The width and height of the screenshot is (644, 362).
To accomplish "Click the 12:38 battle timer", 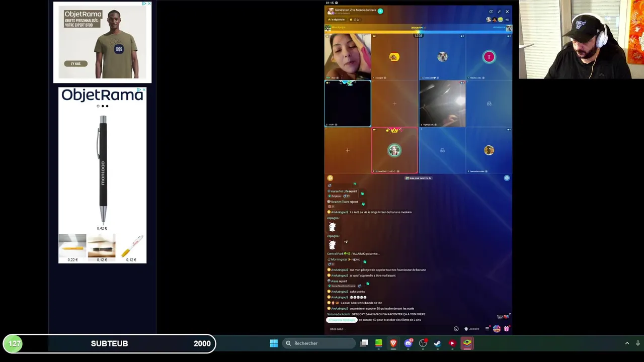I will tap(418, 36).
